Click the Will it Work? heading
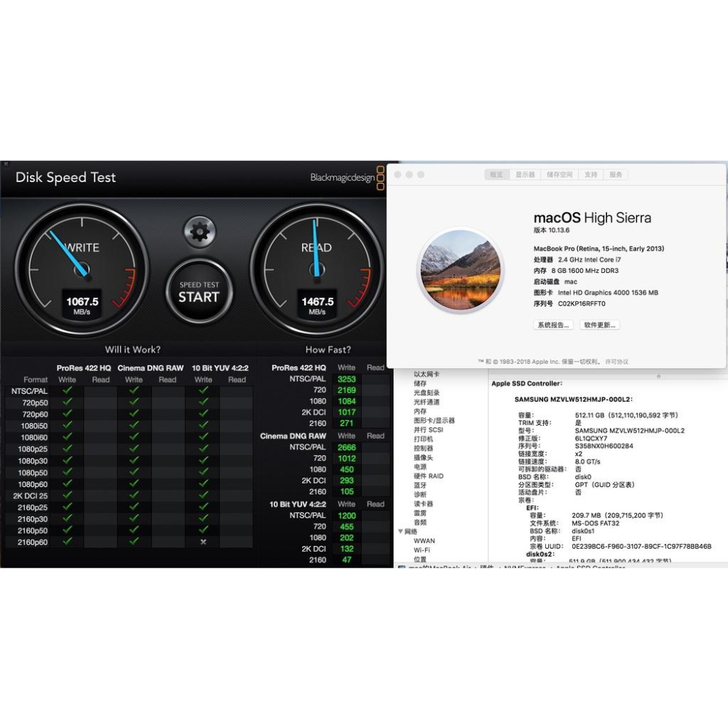 coord(132,350)
